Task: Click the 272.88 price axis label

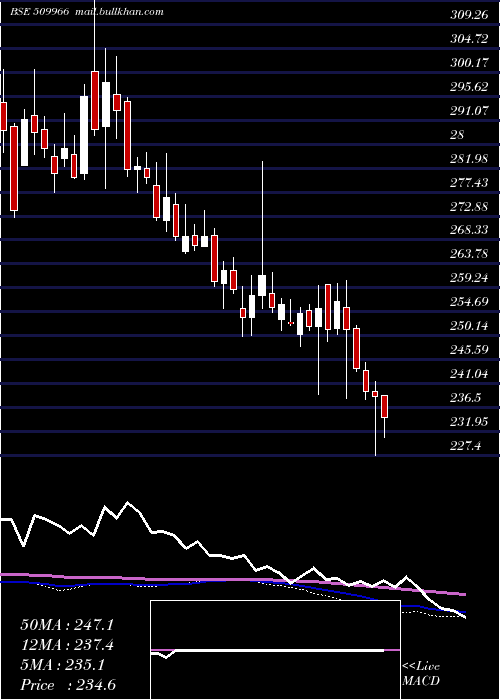Action: pos(469,206)
